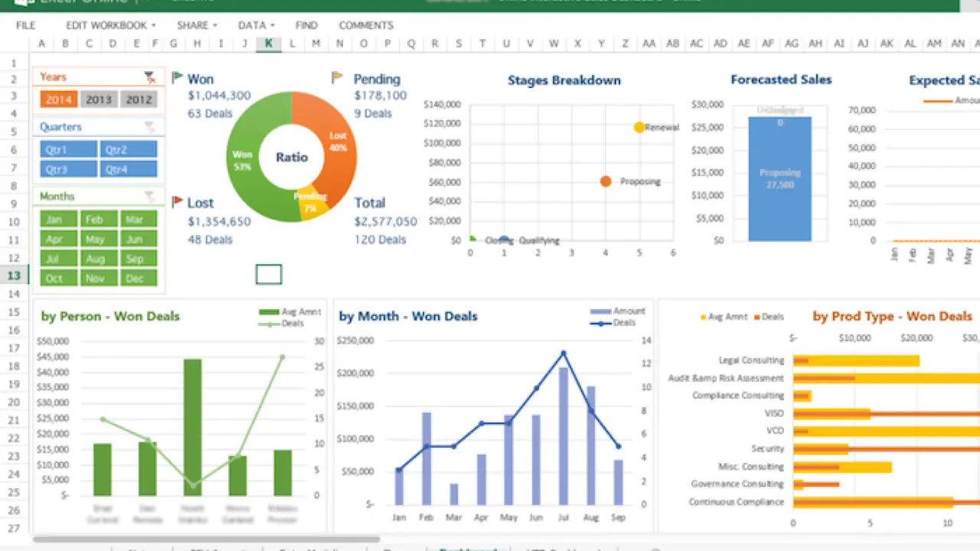This screenshot has width=980, height=551.
Task: Click the orange Proposing data point
Action: 606,181
